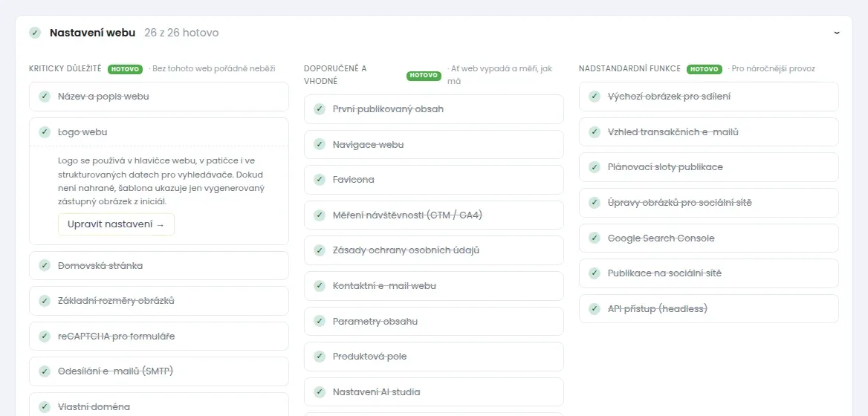
Task: Click check icon for Odesílání e-mailů (SMTP)
Action: click(45, 371)
